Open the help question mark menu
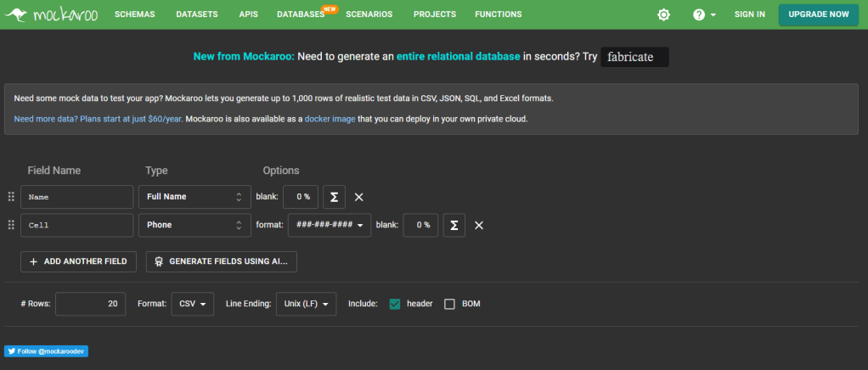Screen dimensions: 868x370 click(704, 14)
